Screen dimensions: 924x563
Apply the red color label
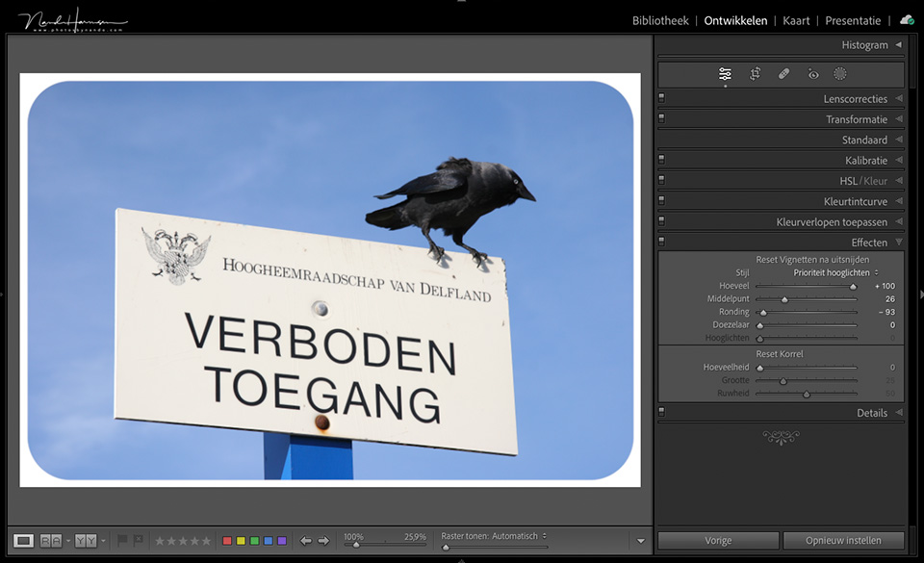click(227, 541)
